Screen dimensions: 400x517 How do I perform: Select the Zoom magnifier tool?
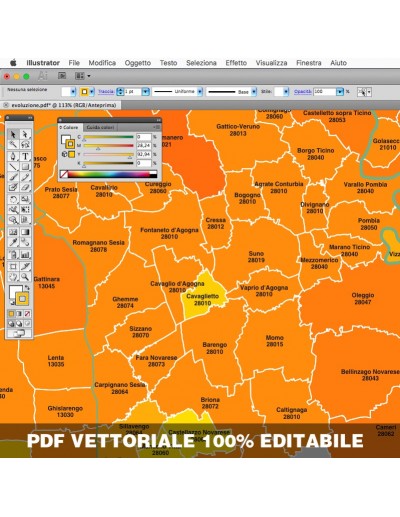tap(25, 277)
